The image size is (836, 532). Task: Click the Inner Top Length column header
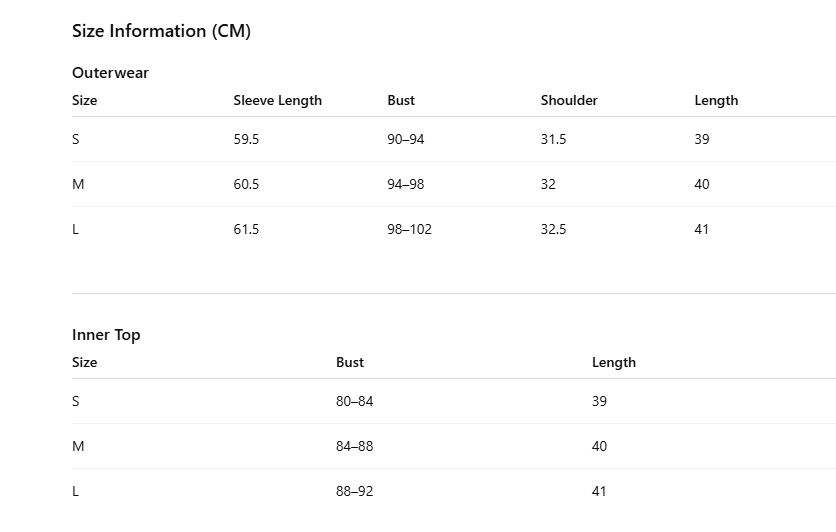614,363
